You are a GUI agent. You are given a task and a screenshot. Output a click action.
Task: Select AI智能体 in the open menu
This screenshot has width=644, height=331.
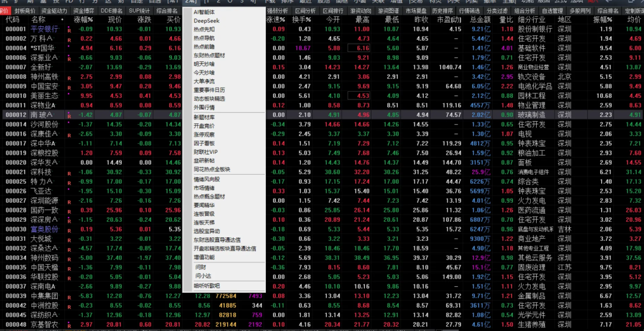point(206,12)
